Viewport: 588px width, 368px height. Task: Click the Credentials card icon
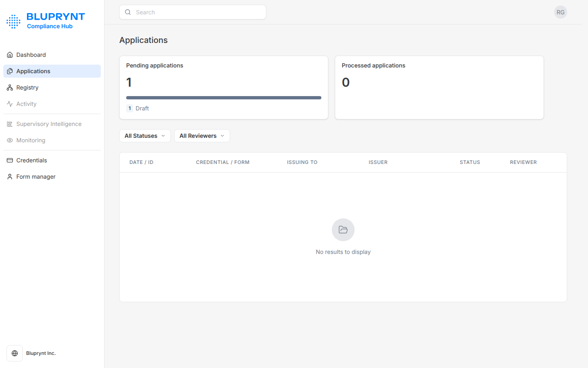(x=10, y=160)
